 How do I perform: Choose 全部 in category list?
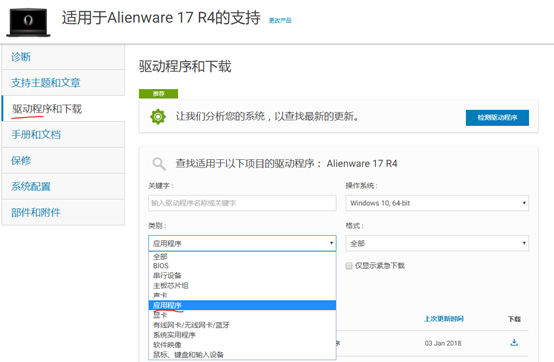point(242,256)
